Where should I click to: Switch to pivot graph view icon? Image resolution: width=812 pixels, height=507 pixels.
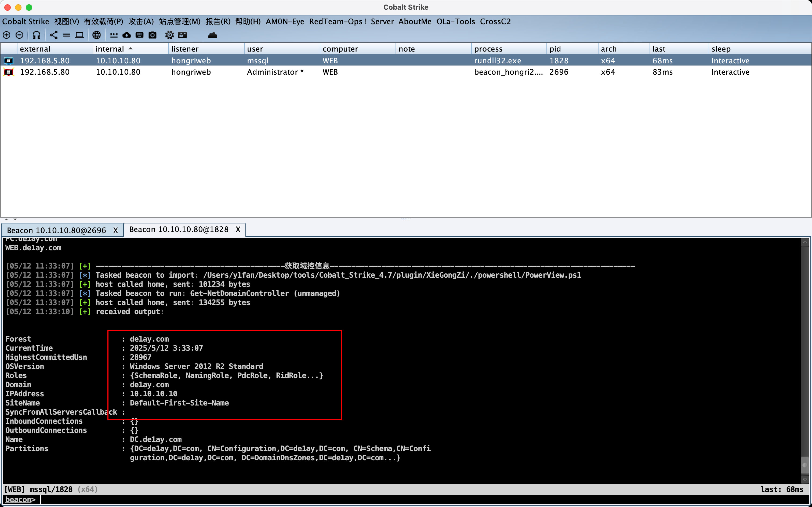(54, 35)
